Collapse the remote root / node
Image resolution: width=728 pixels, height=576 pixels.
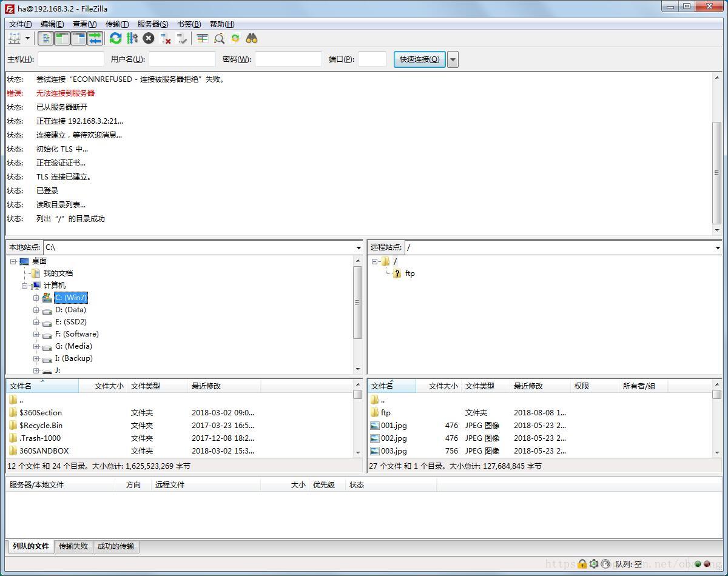[375, 261]
